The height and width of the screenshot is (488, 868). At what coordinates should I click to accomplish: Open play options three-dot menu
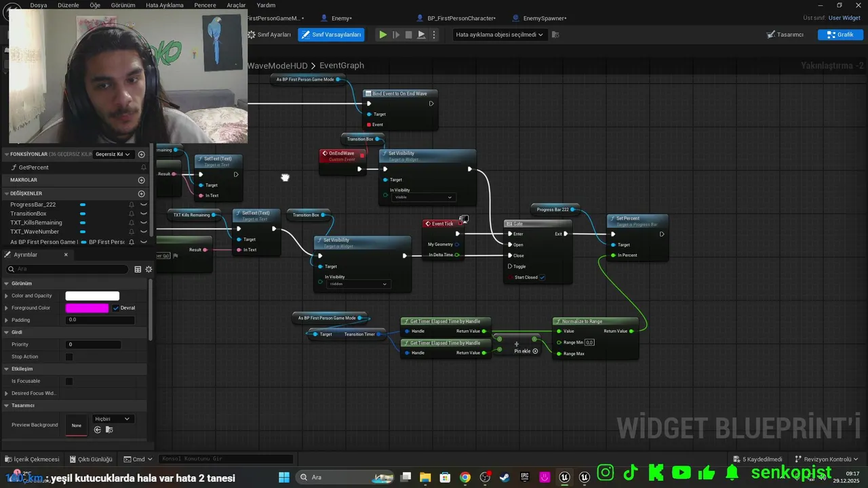(x=434, y=35)
